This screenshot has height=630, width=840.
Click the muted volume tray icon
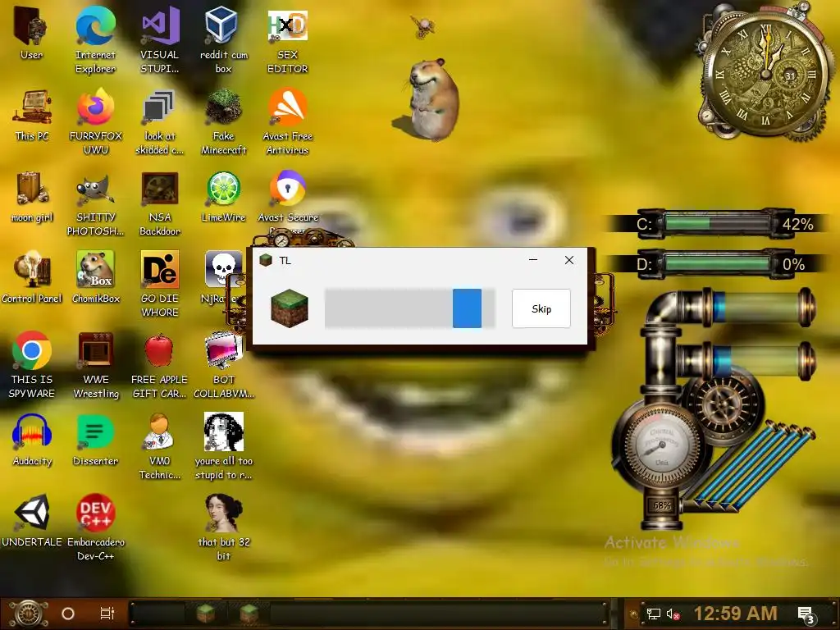point(673,614)
